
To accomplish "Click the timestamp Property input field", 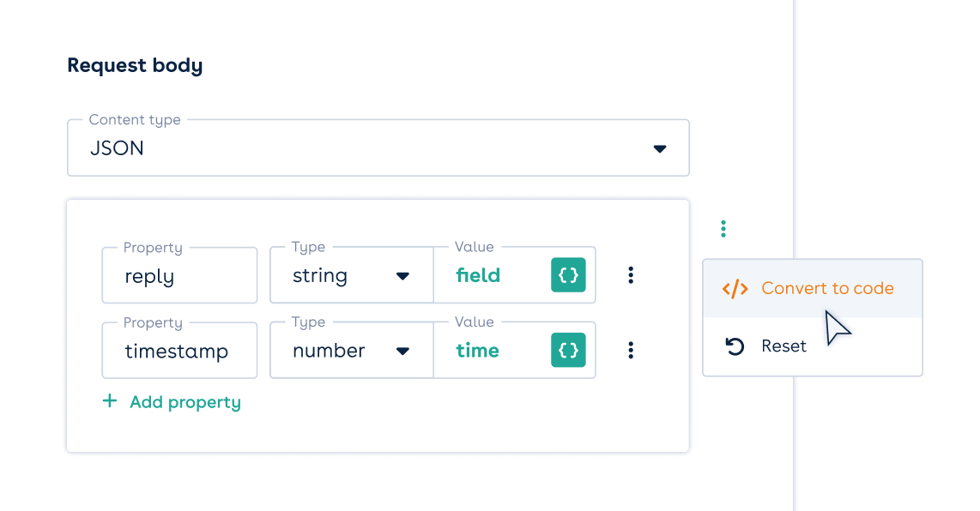I will tap(178, 350).
